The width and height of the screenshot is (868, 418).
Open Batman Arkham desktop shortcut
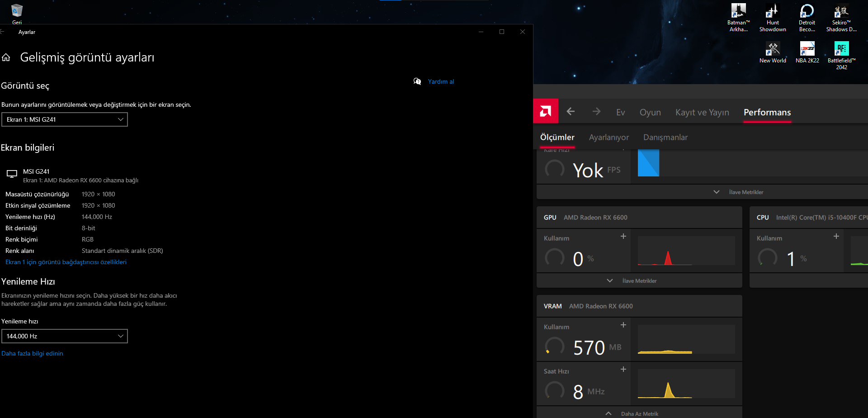pos(739,18)
